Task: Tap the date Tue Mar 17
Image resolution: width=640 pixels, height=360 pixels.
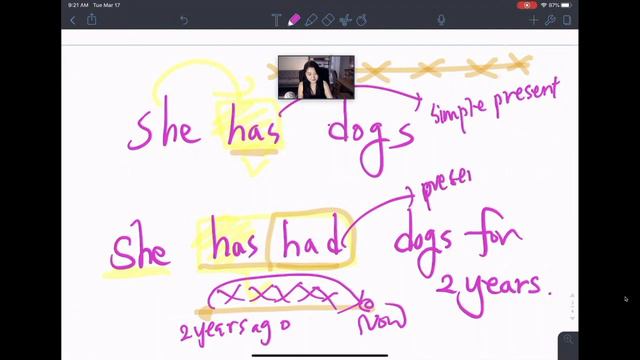Action: click(107, 5)
